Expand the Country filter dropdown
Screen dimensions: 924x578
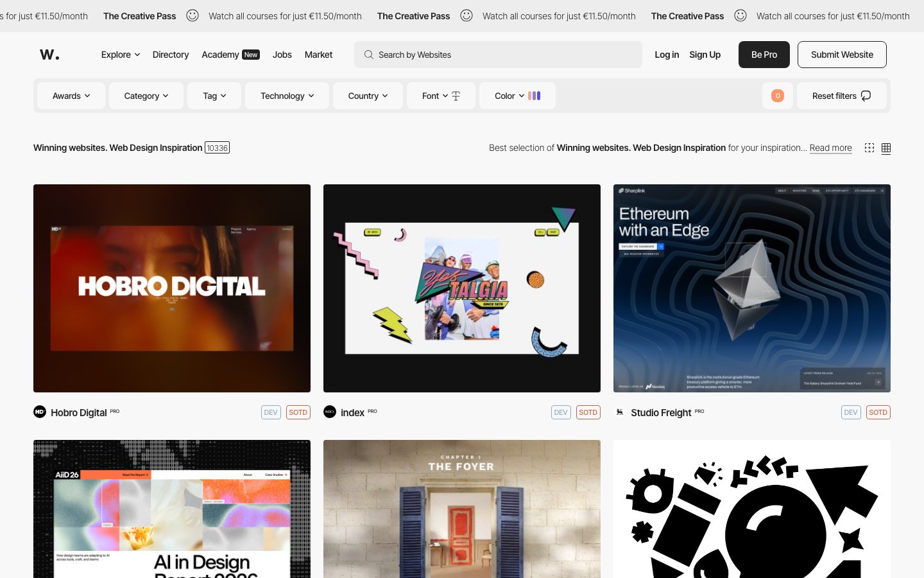click(368, 96)
